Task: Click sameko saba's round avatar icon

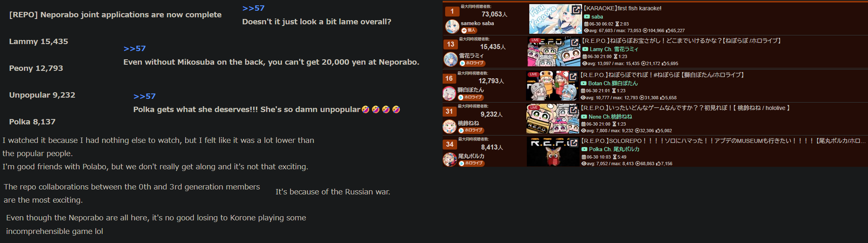Action: click(x=452, y=27)
